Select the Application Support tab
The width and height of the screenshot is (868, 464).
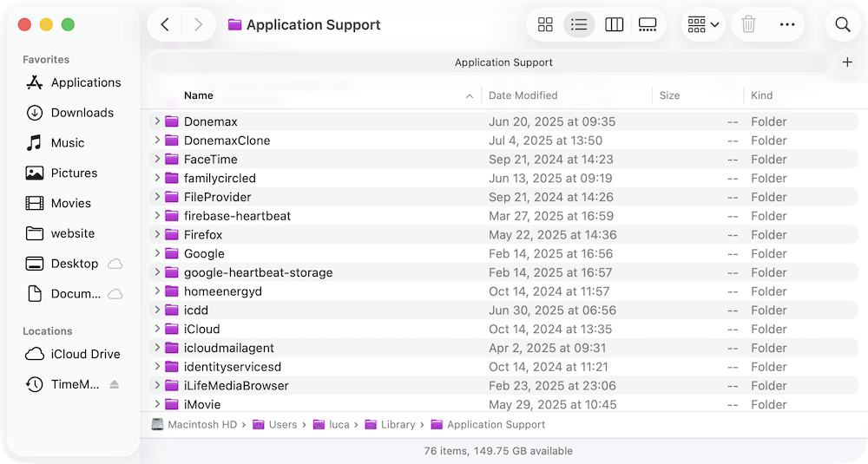pyautogui.click(x=489, y=62)
